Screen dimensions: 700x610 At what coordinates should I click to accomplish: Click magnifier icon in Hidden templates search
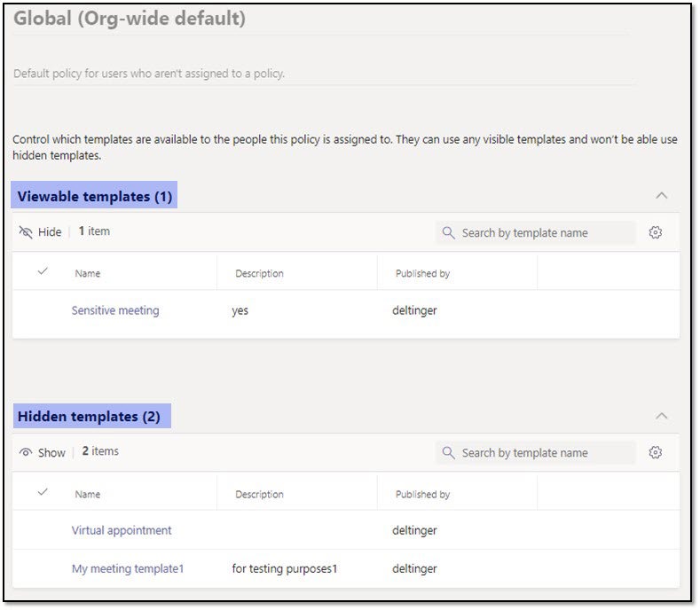coord(449,453)
